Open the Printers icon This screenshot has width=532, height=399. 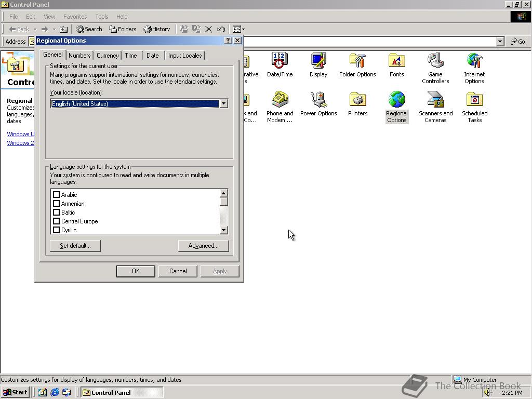(x=357, y=103)
